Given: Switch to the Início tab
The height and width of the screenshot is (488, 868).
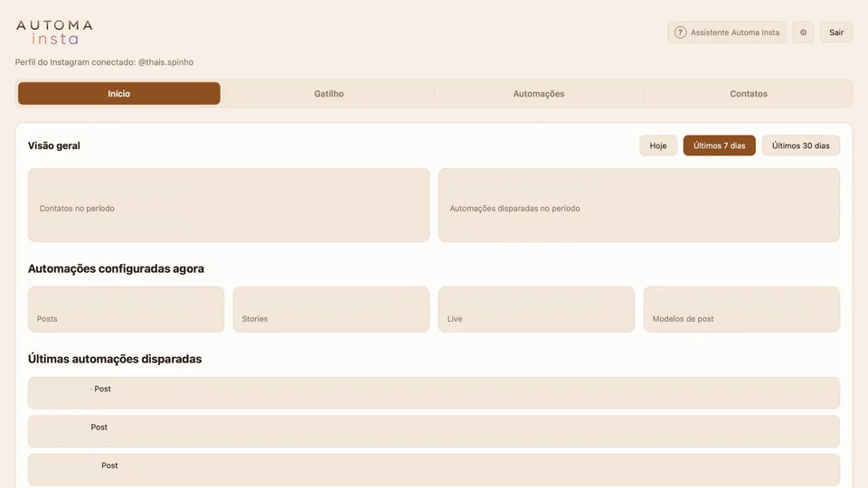Looking at the screenshot, I should (119, 93).
